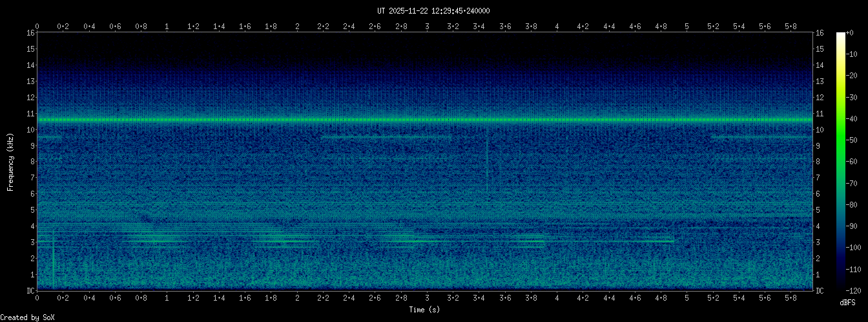The height and width of the screenshot is (322, 868).
Task: Click the UT 2025-11-22 timestamp title
Action: click(433, 11)
